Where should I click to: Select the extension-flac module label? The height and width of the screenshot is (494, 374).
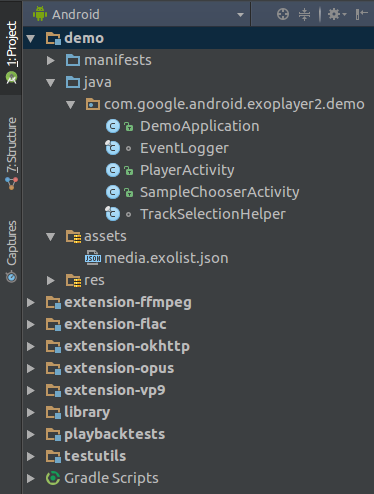[x=115, y=324]
